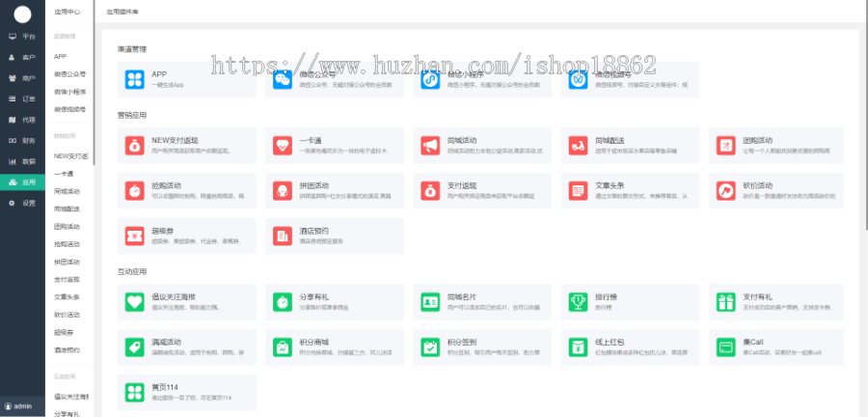
Task: Click the 微信视频号 channel icon
Action: tap(578, 80)
